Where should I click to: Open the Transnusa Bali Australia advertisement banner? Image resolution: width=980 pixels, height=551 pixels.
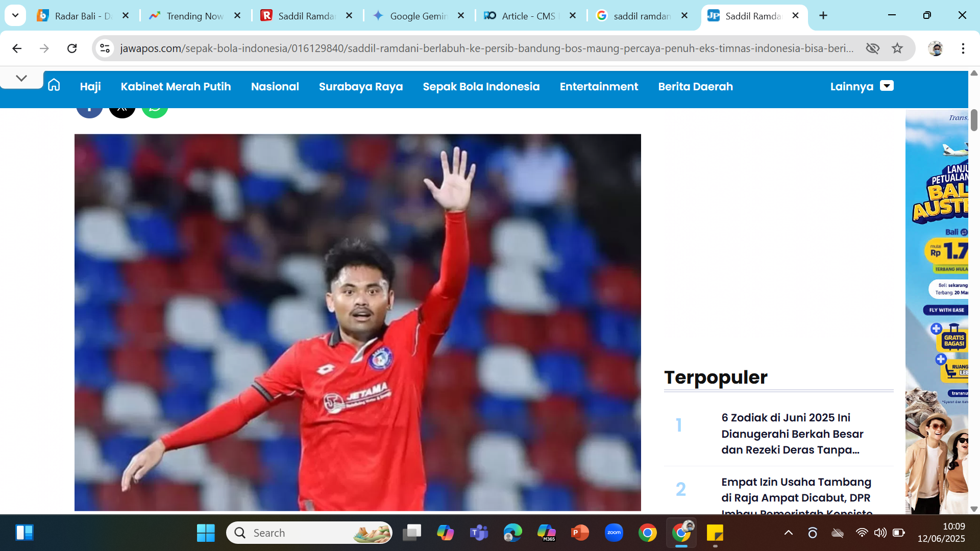[937, 311]
